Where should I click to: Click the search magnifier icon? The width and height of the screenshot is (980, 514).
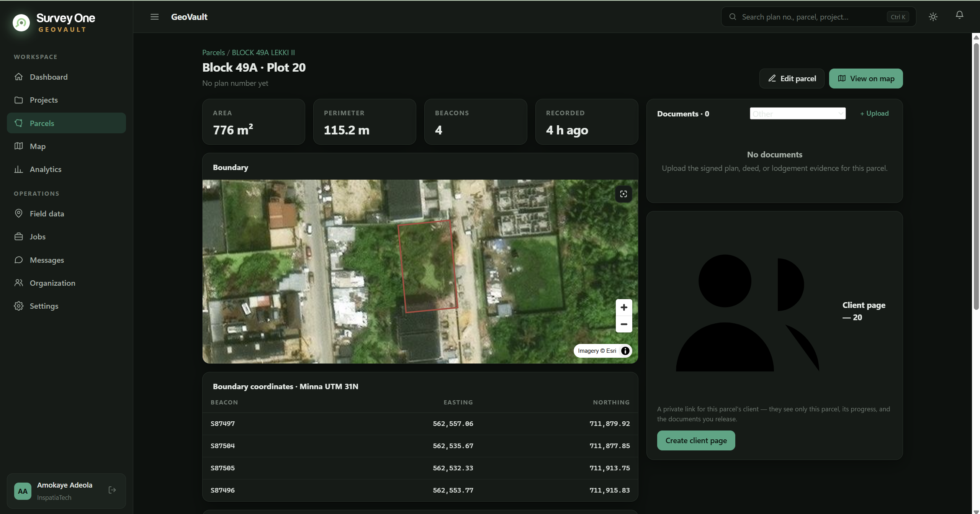733,17
